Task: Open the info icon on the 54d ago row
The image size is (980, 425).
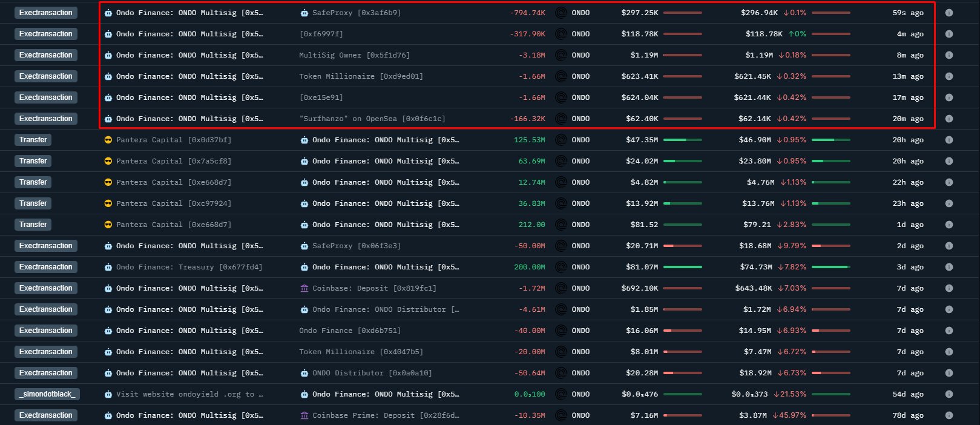Action: [x=949, y=394]
